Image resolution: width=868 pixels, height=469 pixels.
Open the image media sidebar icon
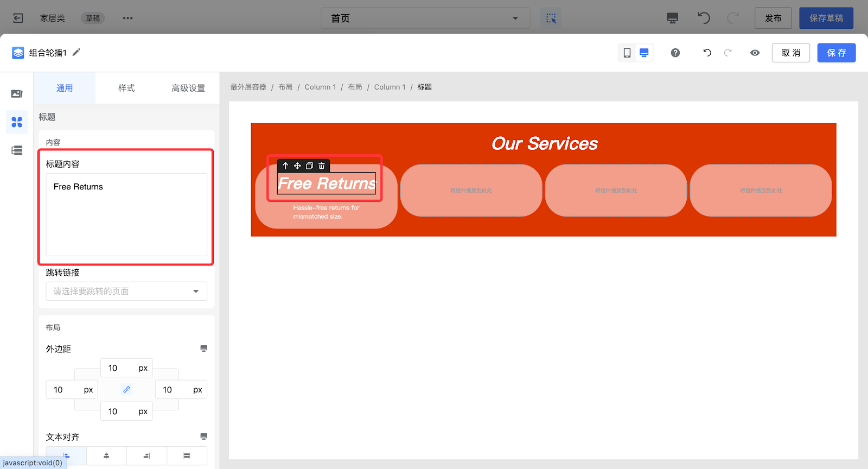(x=17, y=94)
